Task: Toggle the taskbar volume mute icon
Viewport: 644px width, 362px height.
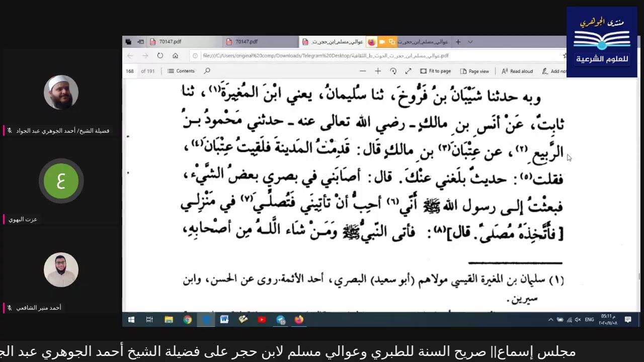Action: click(x=578, y=320)
